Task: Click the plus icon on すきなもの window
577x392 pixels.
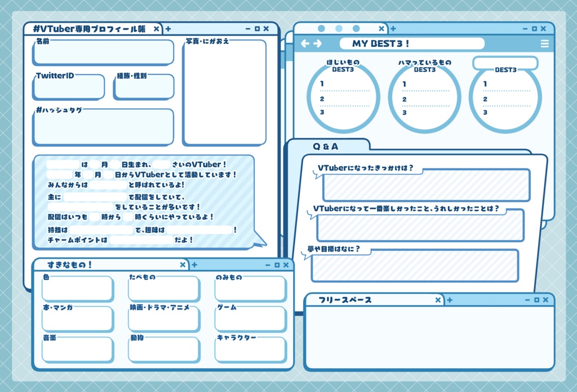Action: pyautogui.click(x=193, y=264)
